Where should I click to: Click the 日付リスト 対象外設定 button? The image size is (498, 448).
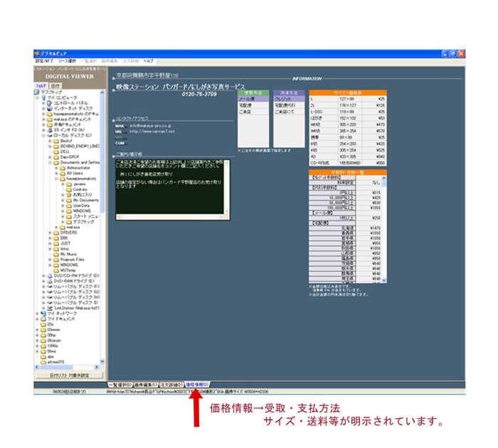(x=70, y=375)
